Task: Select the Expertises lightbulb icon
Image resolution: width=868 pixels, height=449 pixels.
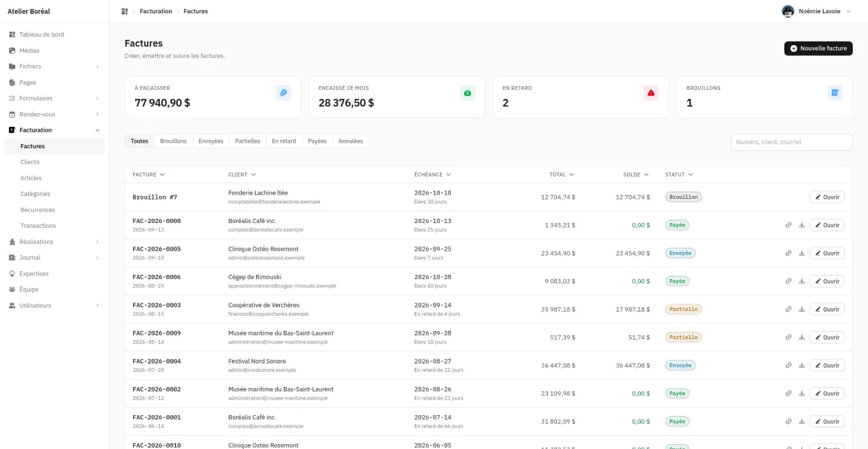Action: (x=12, y=274)
